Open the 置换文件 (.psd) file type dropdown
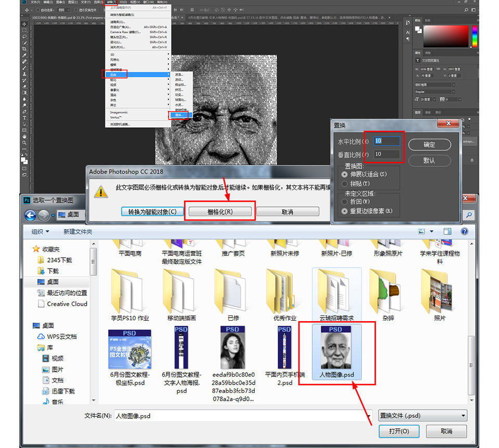 423,416
